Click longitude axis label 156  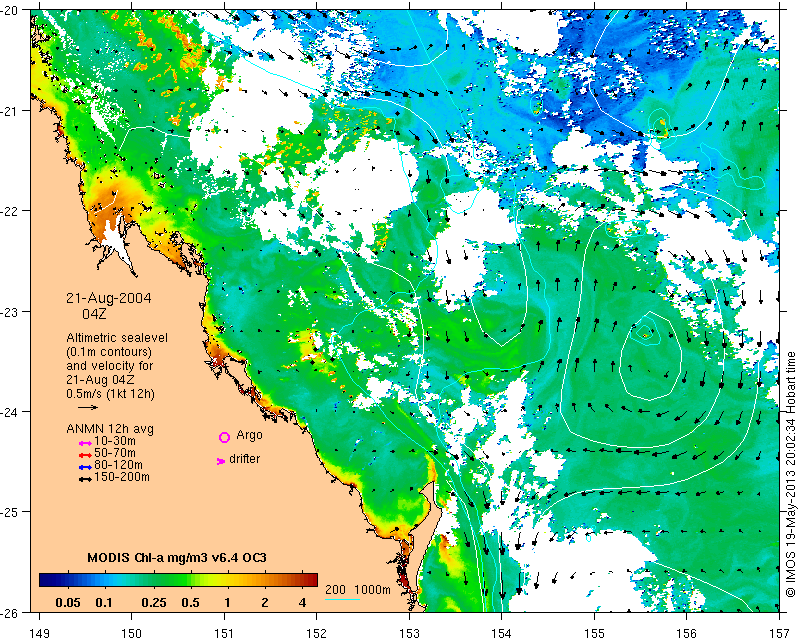point(687,633)
